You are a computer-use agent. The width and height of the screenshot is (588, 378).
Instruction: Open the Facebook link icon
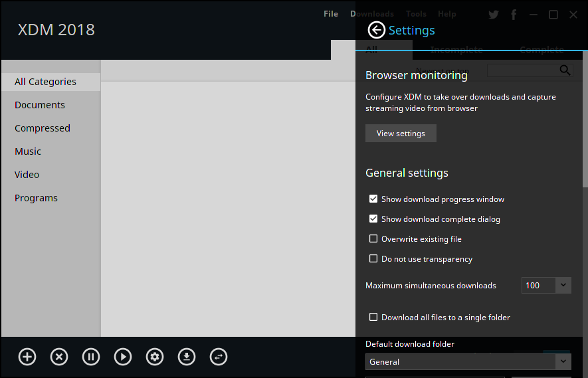(x=514, y=15)
